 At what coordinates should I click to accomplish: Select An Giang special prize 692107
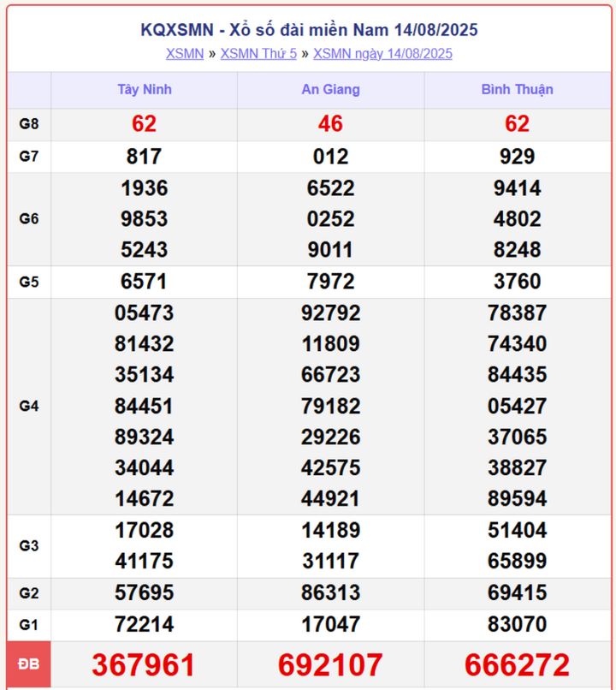coord(330,665)
